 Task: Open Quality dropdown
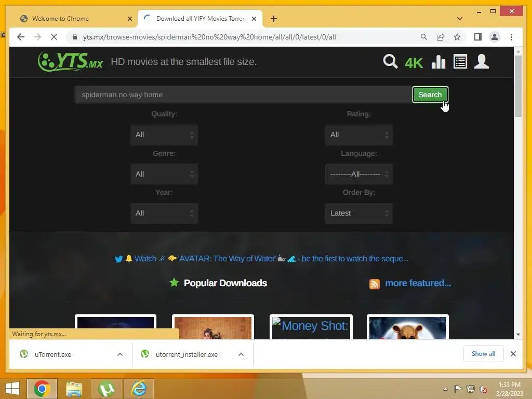tap(164, 135)
